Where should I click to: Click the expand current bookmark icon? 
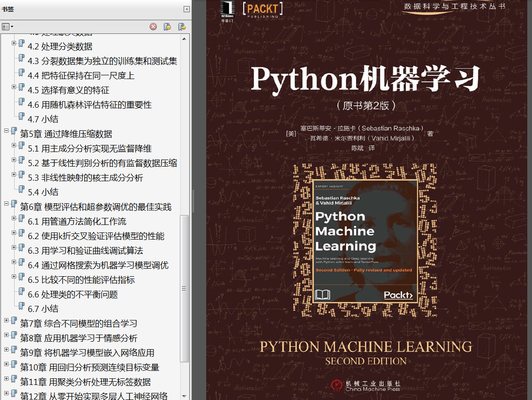(x=182, y=26)
